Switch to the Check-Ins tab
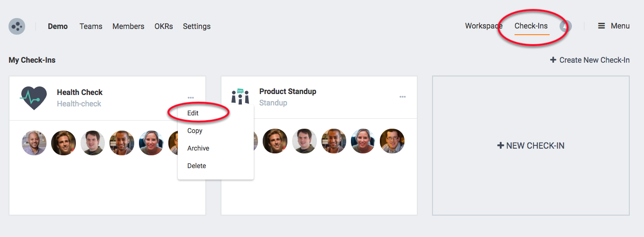This screenshot has height=237, width=644. [531, 26]
